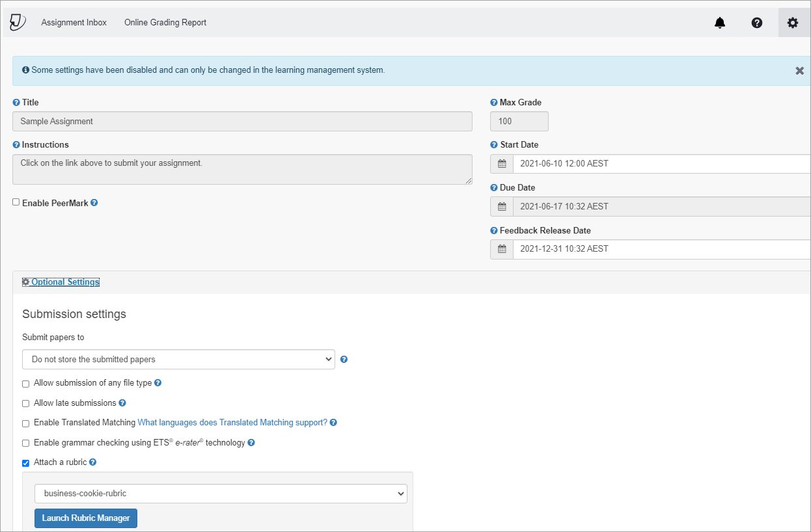Click the help icon next to Instructions
Screen dimensions: 811x532
[16, 145]
